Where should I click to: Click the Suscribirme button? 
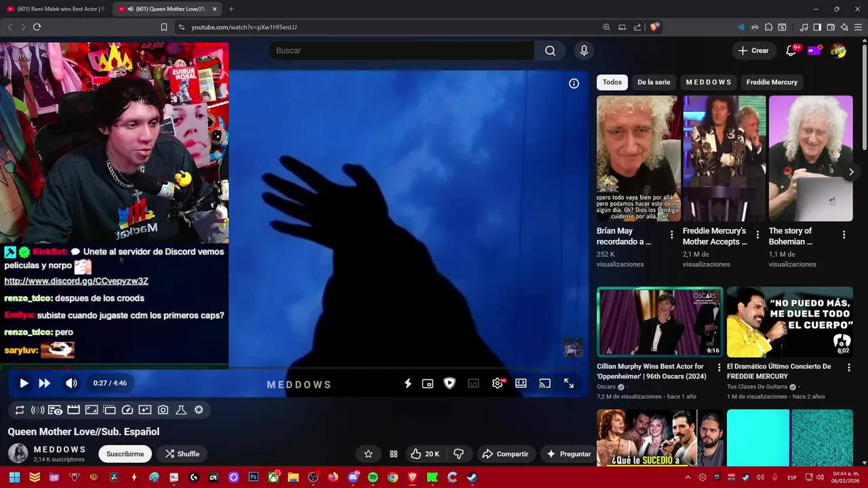coord(125,454)
